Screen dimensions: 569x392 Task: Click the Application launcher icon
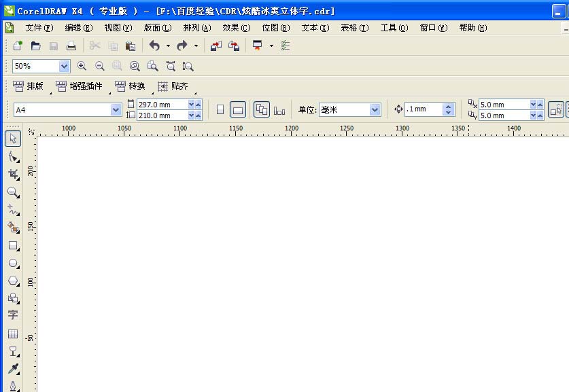click(257, 46)
